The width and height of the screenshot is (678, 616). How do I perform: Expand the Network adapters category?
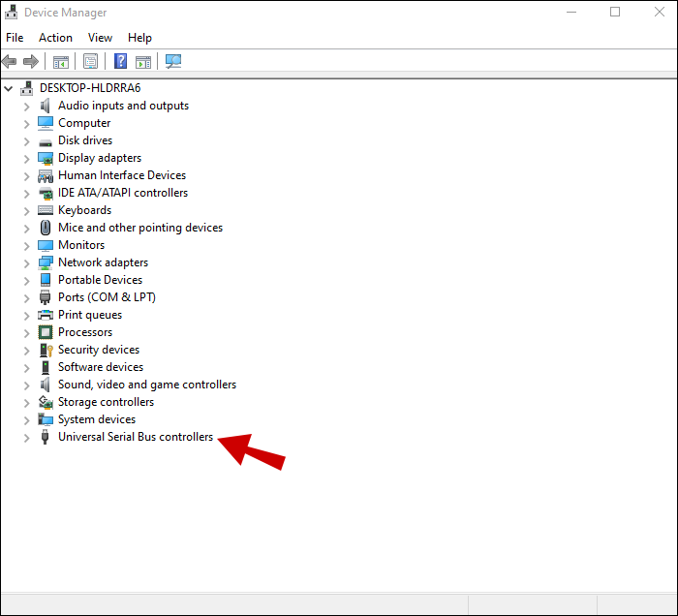coord(26,263)
